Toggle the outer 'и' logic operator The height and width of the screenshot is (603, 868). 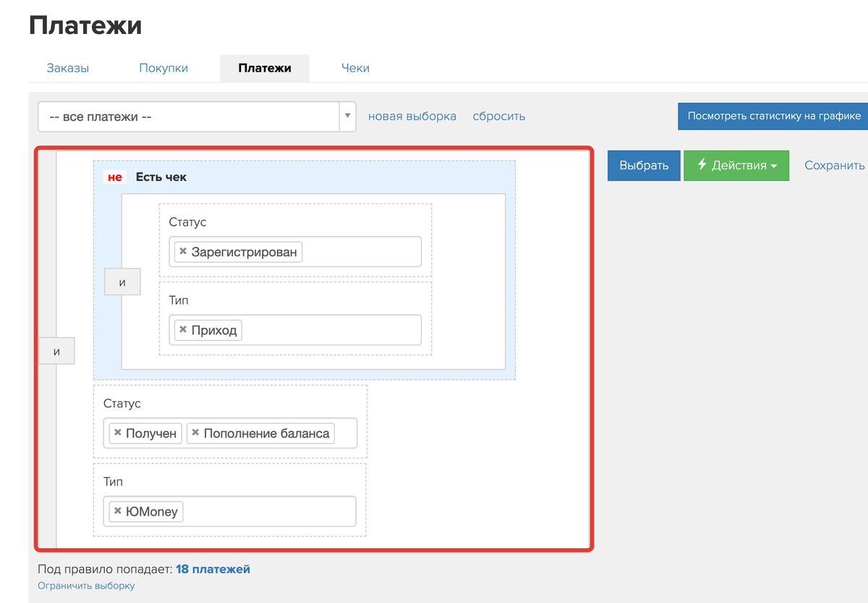(x=56, y=352)
